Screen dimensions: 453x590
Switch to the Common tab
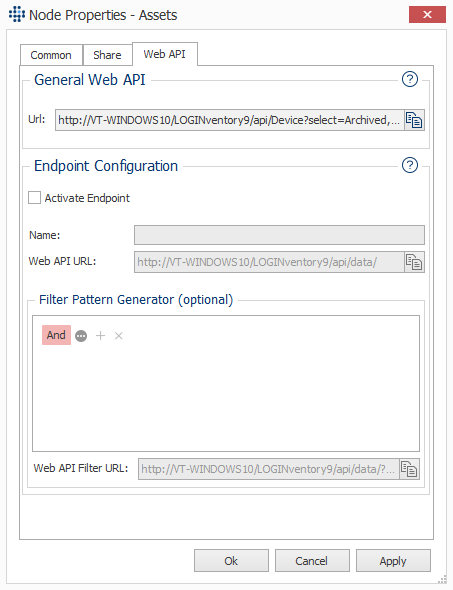point(51,55)
